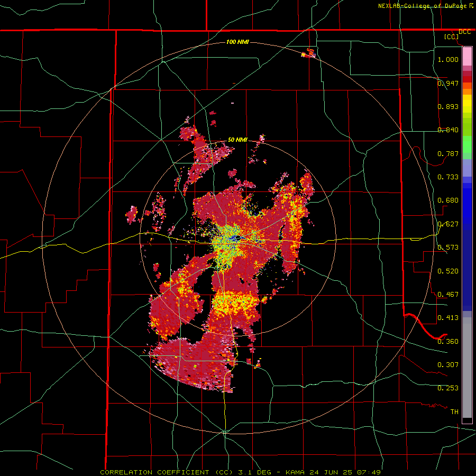The height and width of the screenshot is (476, 476).
Task: Select the 0.360 legend value
Action: (x=448, y=341)
